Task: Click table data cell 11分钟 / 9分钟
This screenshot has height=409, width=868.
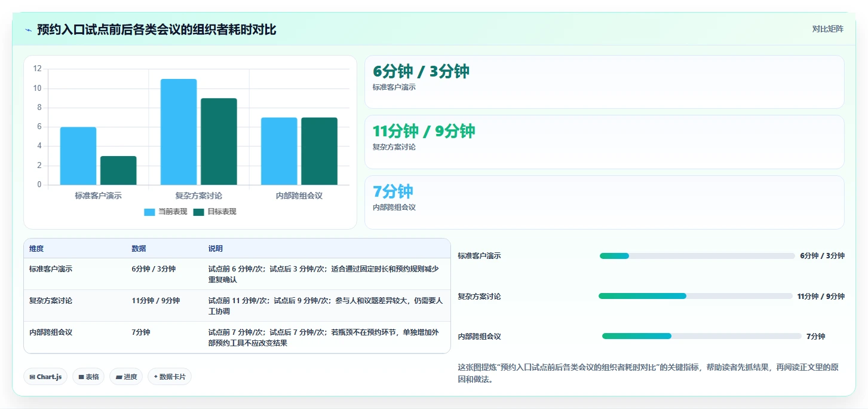Action: click(156, 301)
